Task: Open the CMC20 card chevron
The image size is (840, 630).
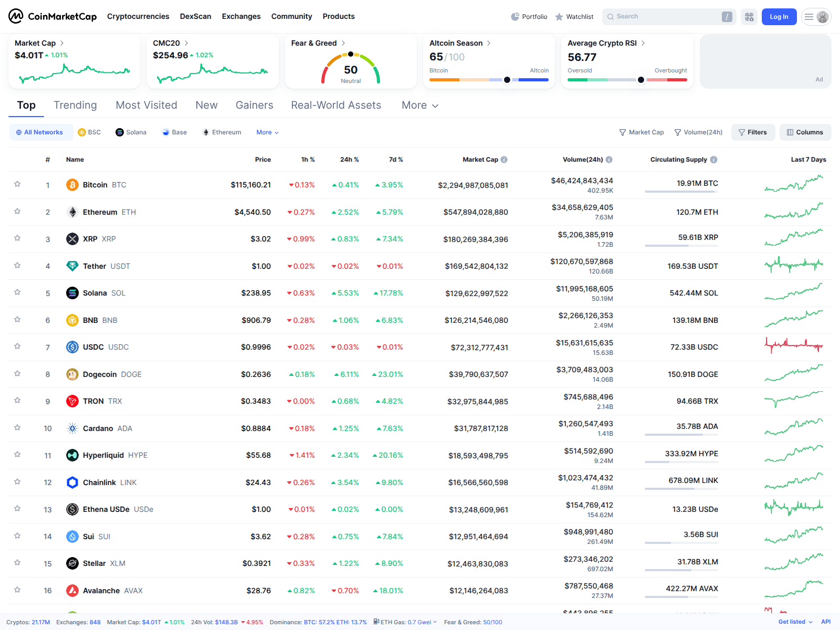Action: (186, 43)
